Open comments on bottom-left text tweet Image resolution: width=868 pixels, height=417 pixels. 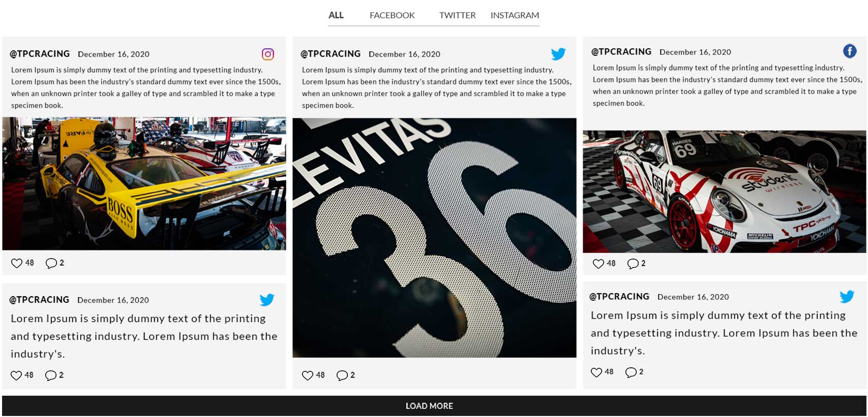(51, 375)
